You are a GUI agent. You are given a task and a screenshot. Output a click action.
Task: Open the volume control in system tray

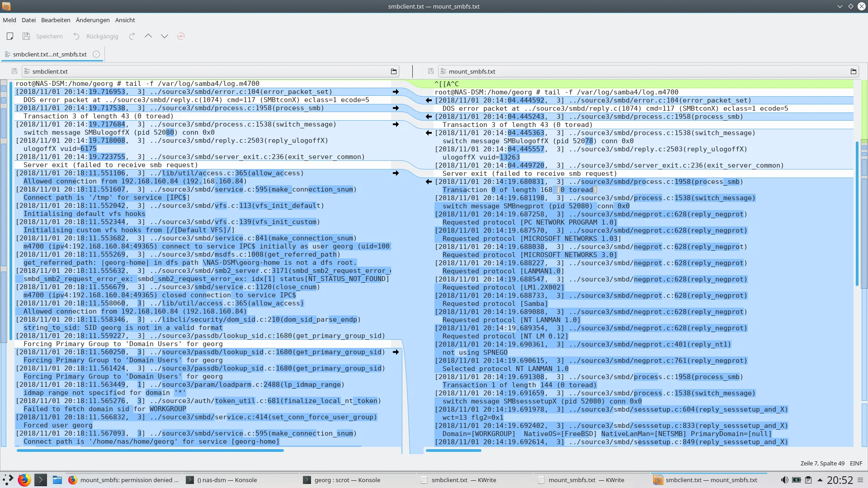(784, 480)
